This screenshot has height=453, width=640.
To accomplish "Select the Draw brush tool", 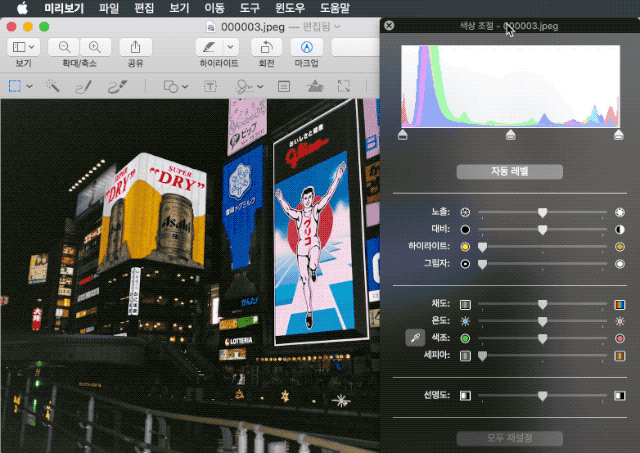I will pyautogui.click(x=117, y=87).
